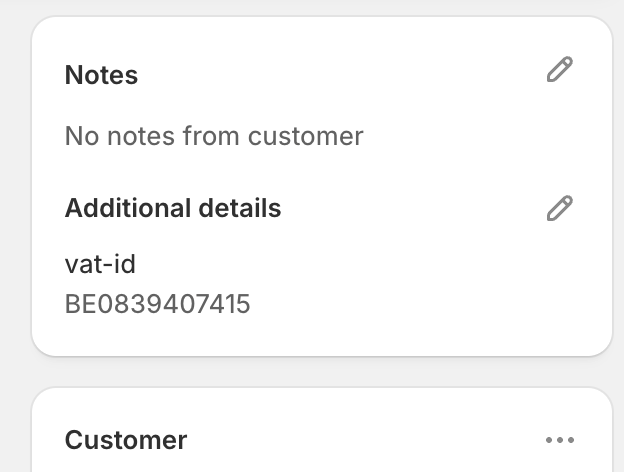Image resolution: width=624 pixels, height=472 pixels.
Task: Click the pencil icon to edit Notes
Action: pyautogui.click(x=560, y=70)
